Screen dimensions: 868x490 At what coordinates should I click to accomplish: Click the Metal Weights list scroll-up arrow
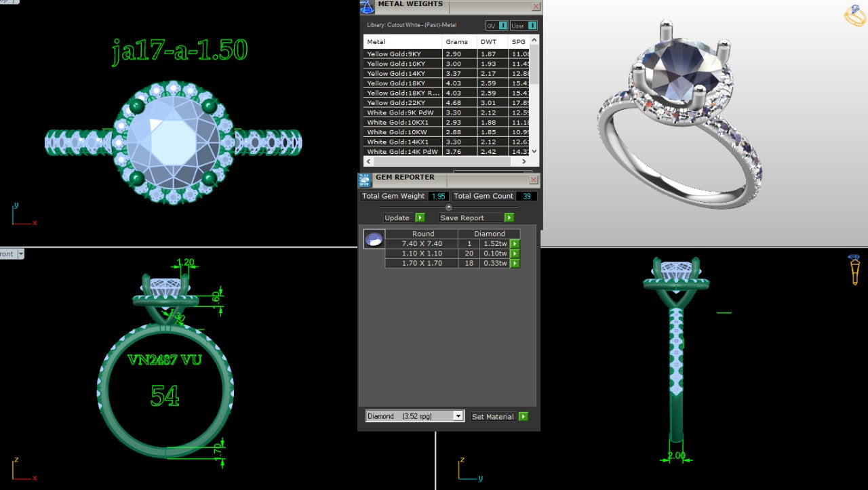coord(534,41)
